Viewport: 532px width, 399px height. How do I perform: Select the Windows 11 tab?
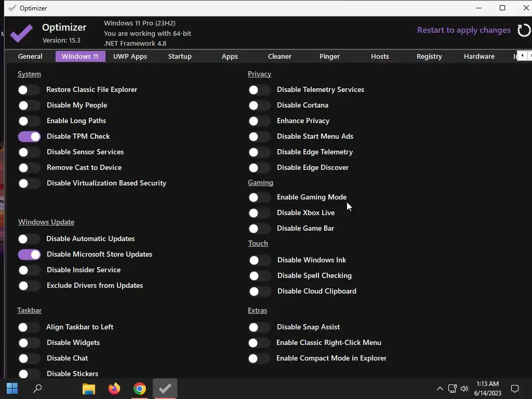pos(80,56)
